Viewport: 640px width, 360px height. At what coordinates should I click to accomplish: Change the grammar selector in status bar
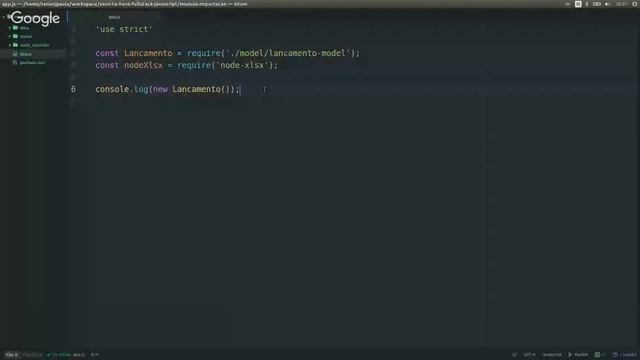pos(552,355)
